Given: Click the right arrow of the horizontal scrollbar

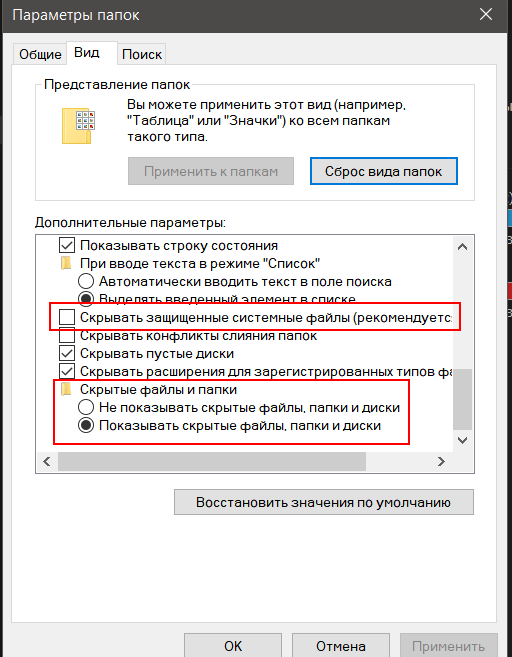Looking at the screenshot, I should [x=441, y=462].
